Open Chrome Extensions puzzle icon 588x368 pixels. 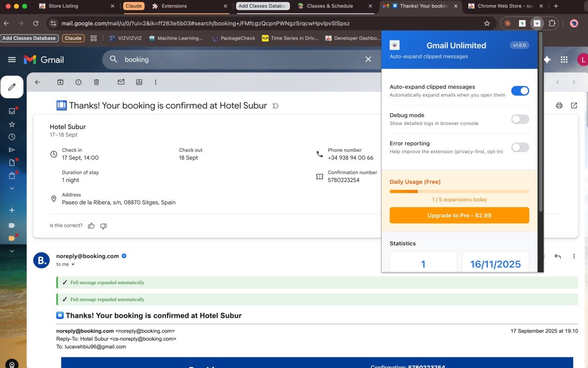[552, 23]
